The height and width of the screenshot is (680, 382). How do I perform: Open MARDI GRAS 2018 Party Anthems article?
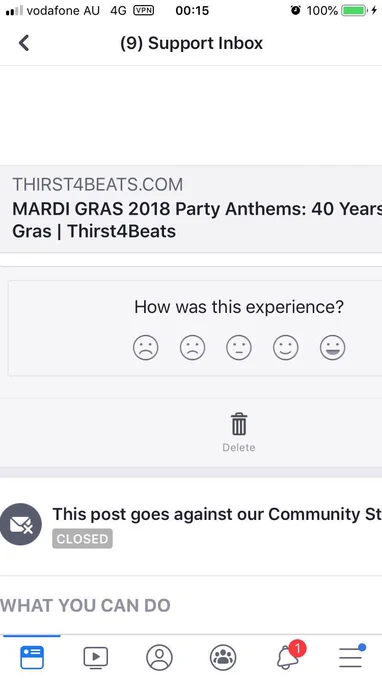click(197, 220)
